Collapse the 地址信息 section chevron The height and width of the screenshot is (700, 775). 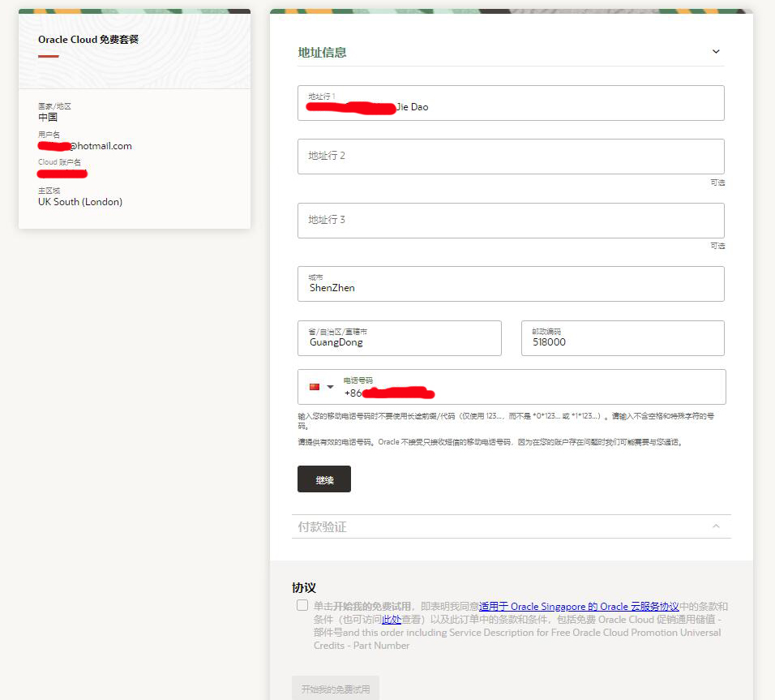(716, 52)
